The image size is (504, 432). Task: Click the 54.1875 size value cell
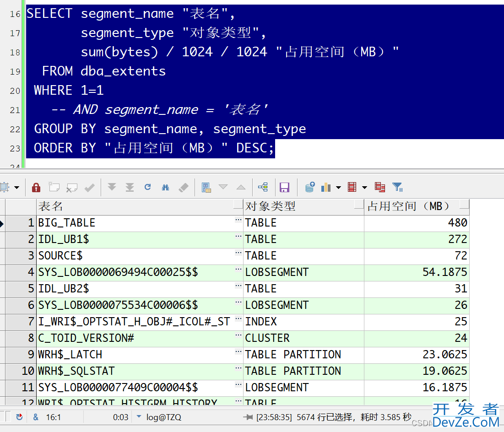point(417,272)
